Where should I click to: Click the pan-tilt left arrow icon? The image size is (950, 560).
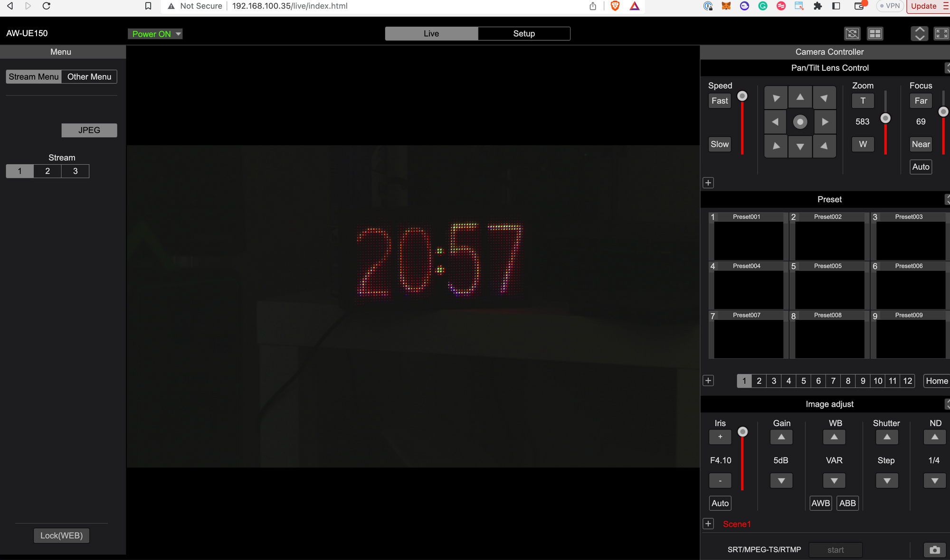[775, 121]
